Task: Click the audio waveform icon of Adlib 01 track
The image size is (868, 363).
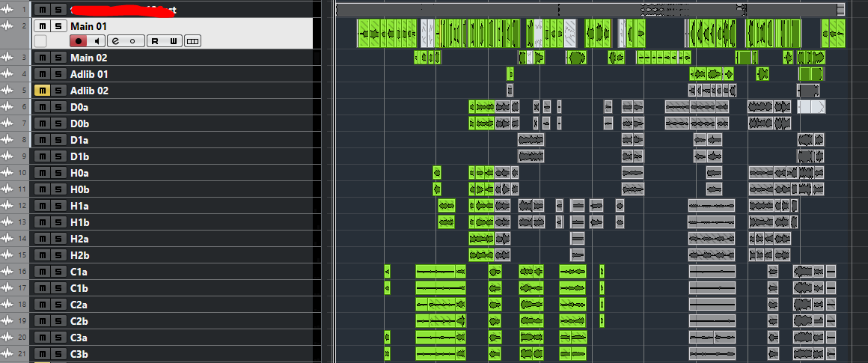Action: [x=7, y=73]
